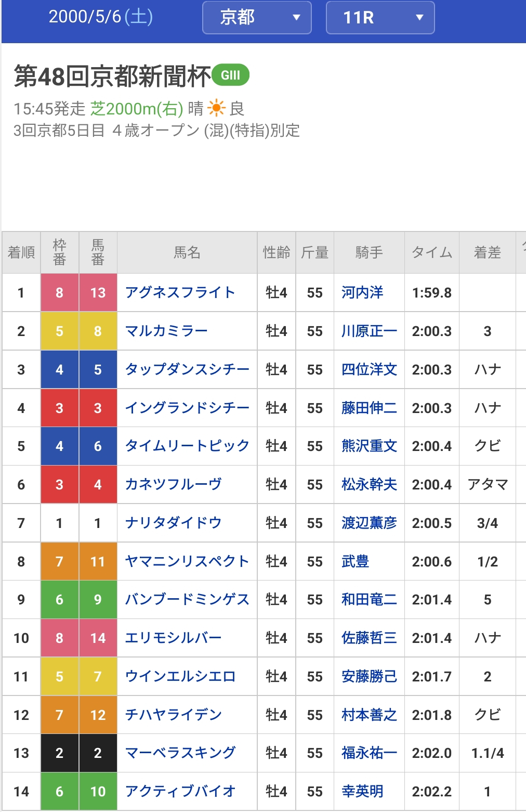Viewport: 526px width, 812px height.
Task: Open horse マルカミラー page
Action: pyautogui.click(x=166, y=331)
